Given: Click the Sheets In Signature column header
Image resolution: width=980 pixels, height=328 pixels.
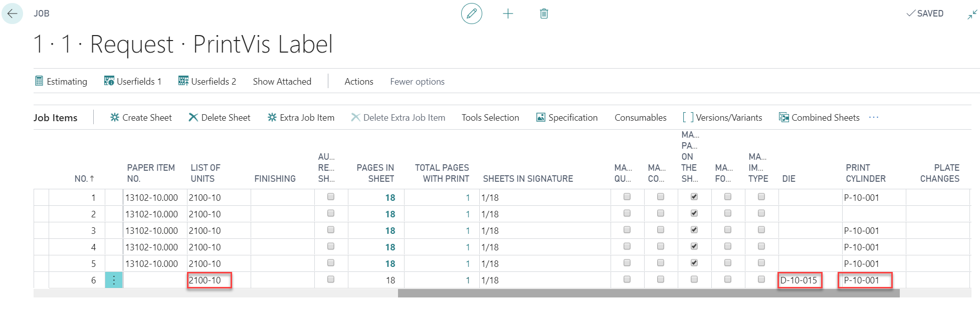Looking at the screenshot, I should pos(528,179).
